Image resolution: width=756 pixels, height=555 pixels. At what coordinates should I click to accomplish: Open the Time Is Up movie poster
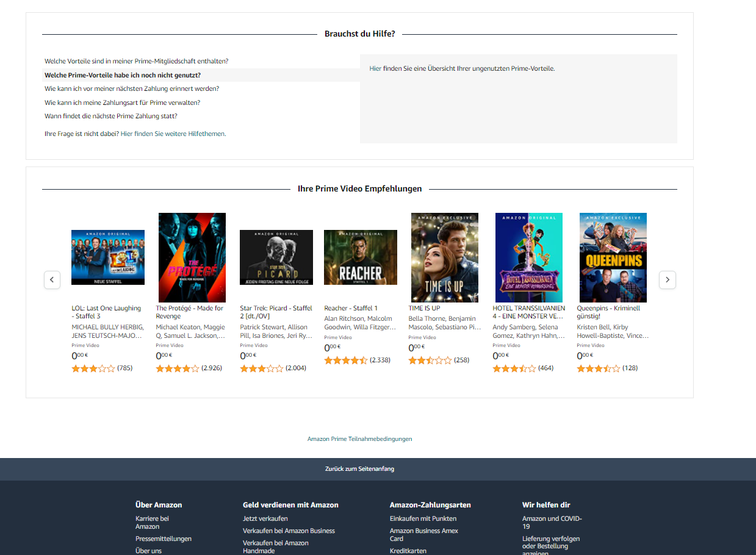tap(445, 257)
